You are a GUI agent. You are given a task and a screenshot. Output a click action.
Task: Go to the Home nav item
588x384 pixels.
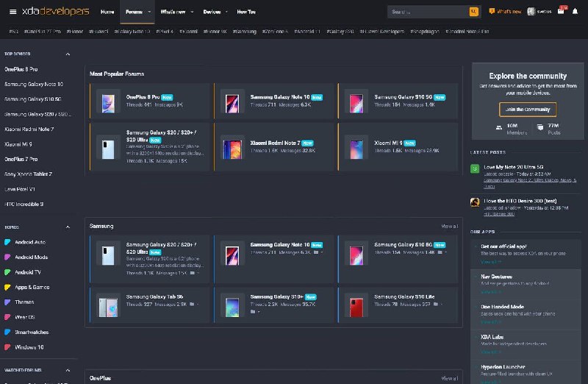click(107, 12)
